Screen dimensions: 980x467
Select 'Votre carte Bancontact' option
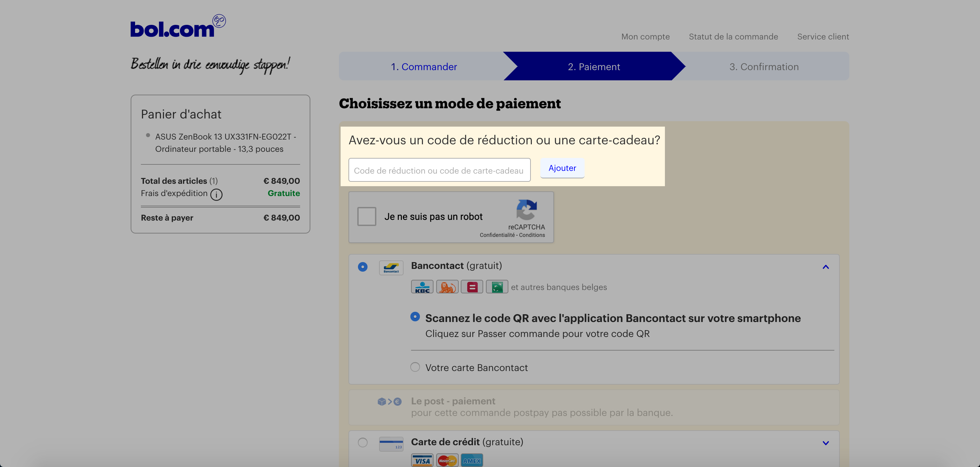pyautogui.click(x=415, y=367)
